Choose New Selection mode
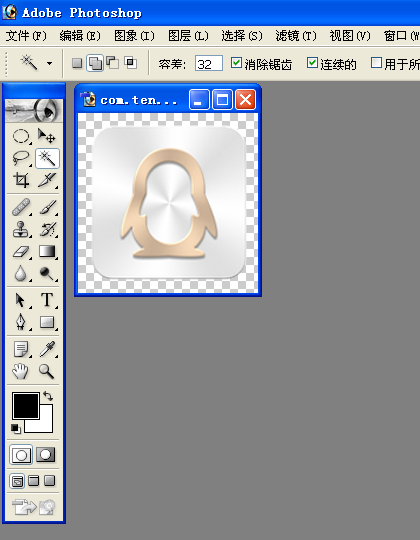Viewport: 420px width, 540px height. click(x=77, y=63)
